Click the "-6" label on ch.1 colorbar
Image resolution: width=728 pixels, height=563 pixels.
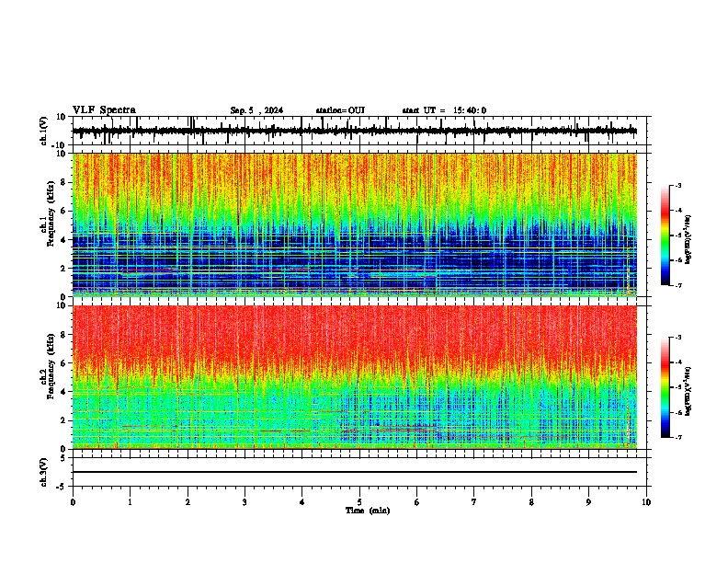678,260
